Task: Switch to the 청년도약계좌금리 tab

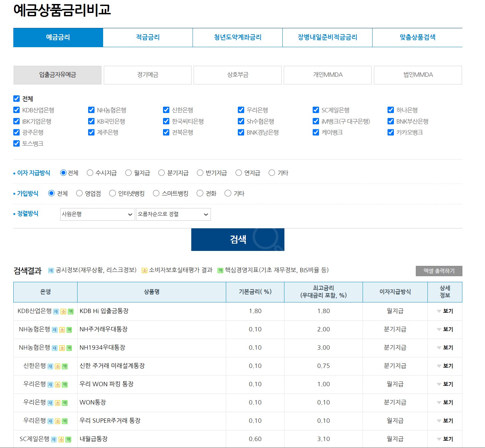Action: pos(238,38)
